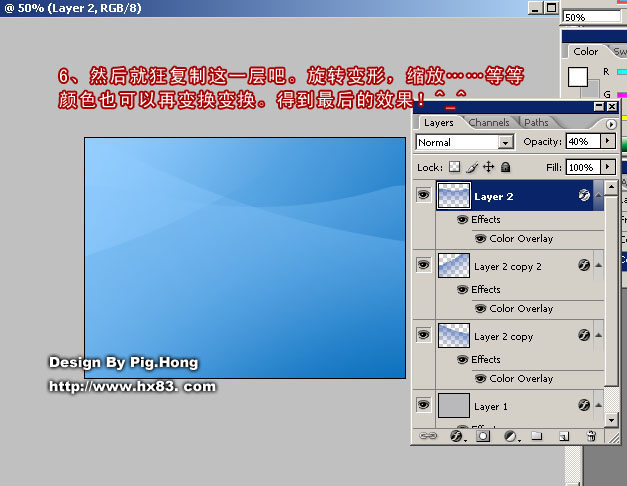Switch to the Paths tab
The height and width of the screenshot is (486, 627).
pos(536,123)
